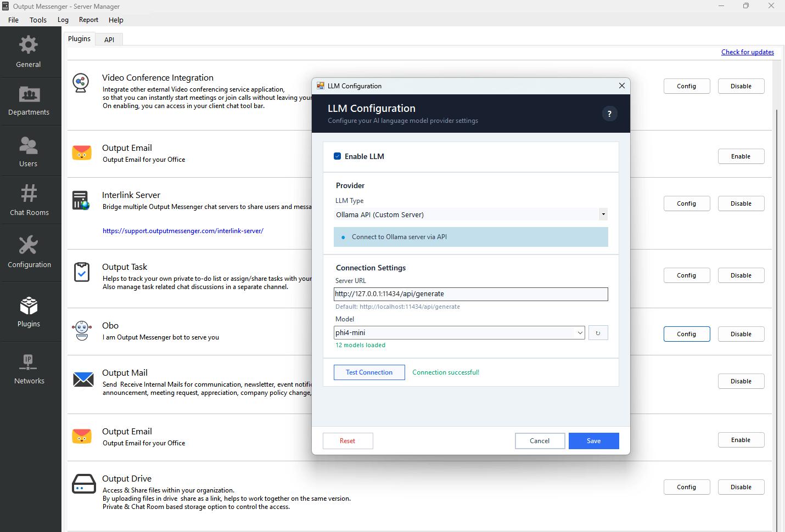Click Config for Output Drive
This screenshot has height=532, width=785.
coord(686,487)
